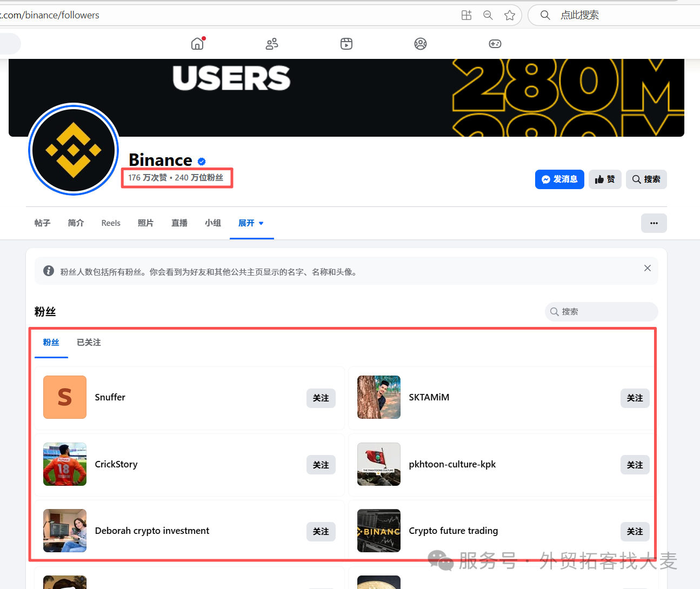
Task: Switch to the 简介 tab
Action: click(76, 223)
